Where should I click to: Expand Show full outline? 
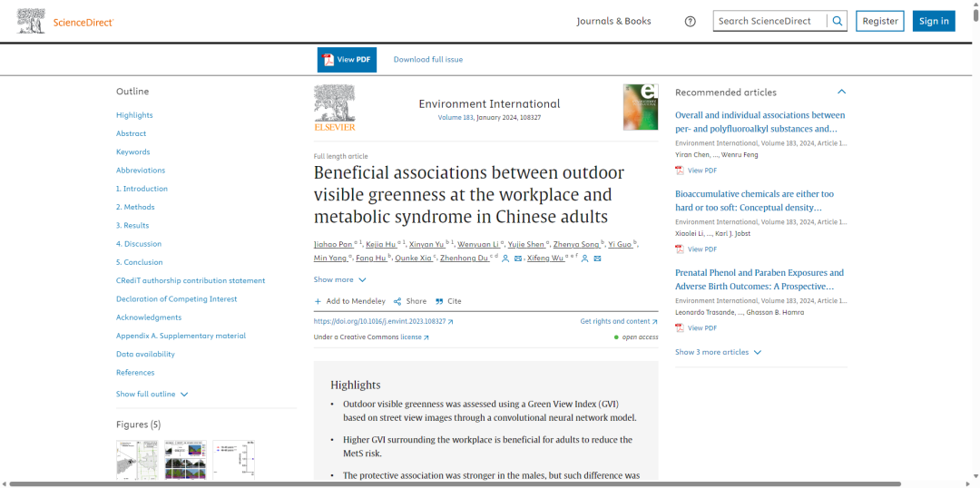point(152,395)
